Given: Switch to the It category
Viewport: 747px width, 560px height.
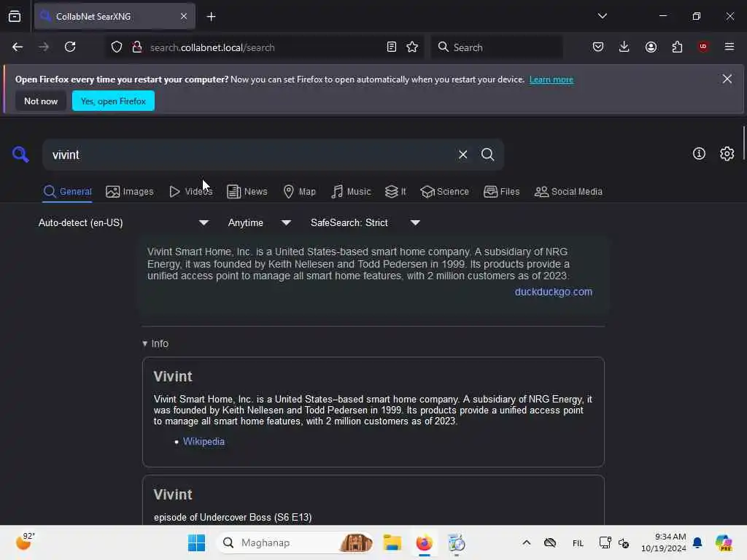Looking at the screenshot, I should [x=395, y=192].
